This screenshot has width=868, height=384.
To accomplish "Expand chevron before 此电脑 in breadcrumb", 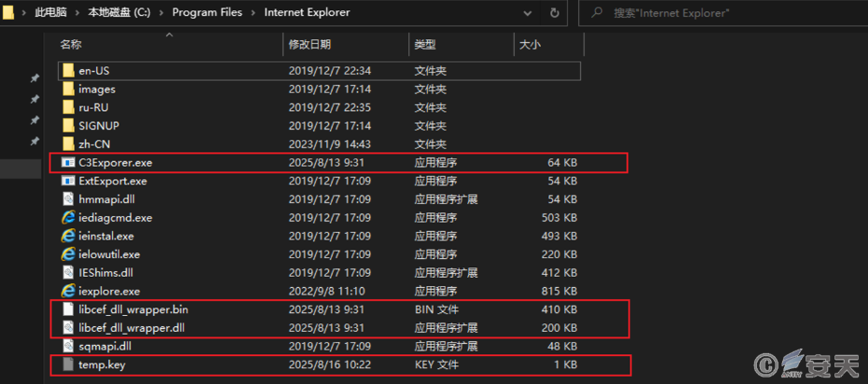I will pyautogui.click(x=24, y=12).
